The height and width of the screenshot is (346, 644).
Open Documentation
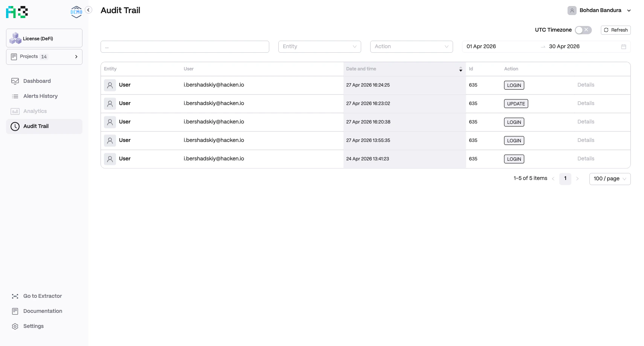pyautogui.click(x=44, y=311)
